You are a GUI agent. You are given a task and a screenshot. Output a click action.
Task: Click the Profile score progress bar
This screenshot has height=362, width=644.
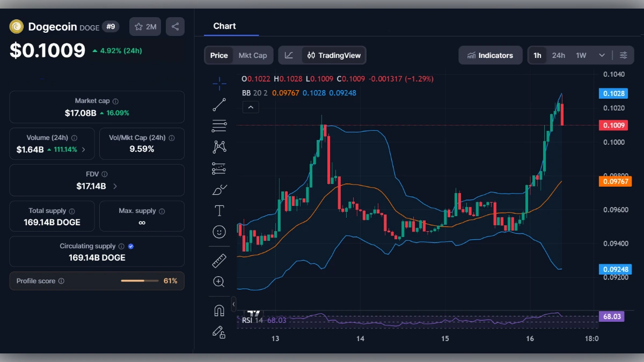click(x=140, y=280)
